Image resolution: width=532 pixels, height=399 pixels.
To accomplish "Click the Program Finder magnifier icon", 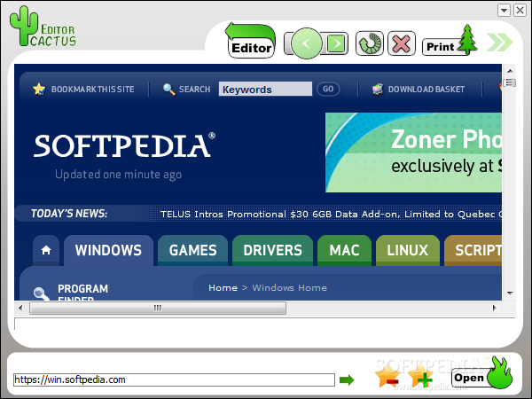I will pyautogui.click(x=41, y=293).
